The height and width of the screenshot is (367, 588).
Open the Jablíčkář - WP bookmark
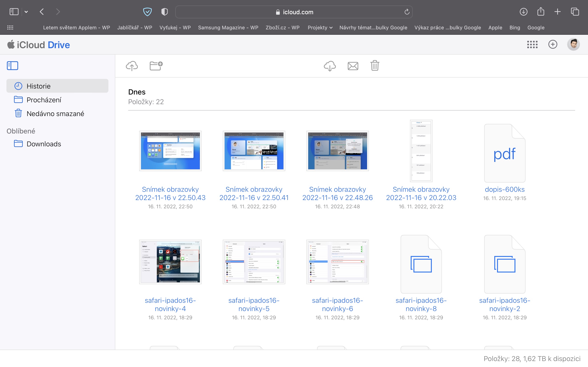click(135, 28)
